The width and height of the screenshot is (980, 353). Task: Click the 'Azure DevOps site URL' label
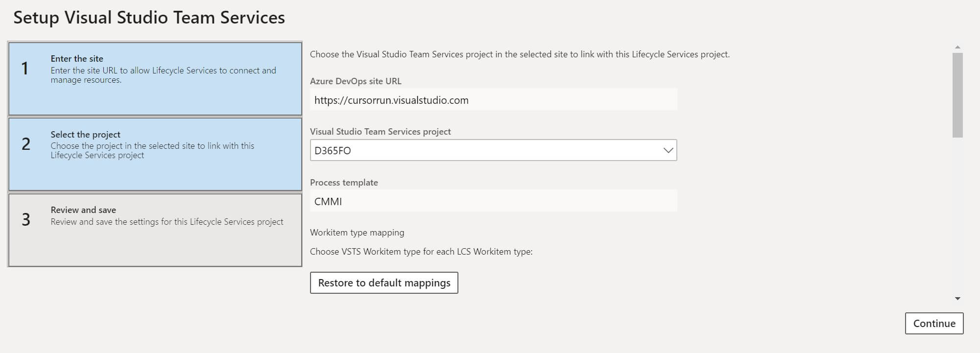pos(356,81)
